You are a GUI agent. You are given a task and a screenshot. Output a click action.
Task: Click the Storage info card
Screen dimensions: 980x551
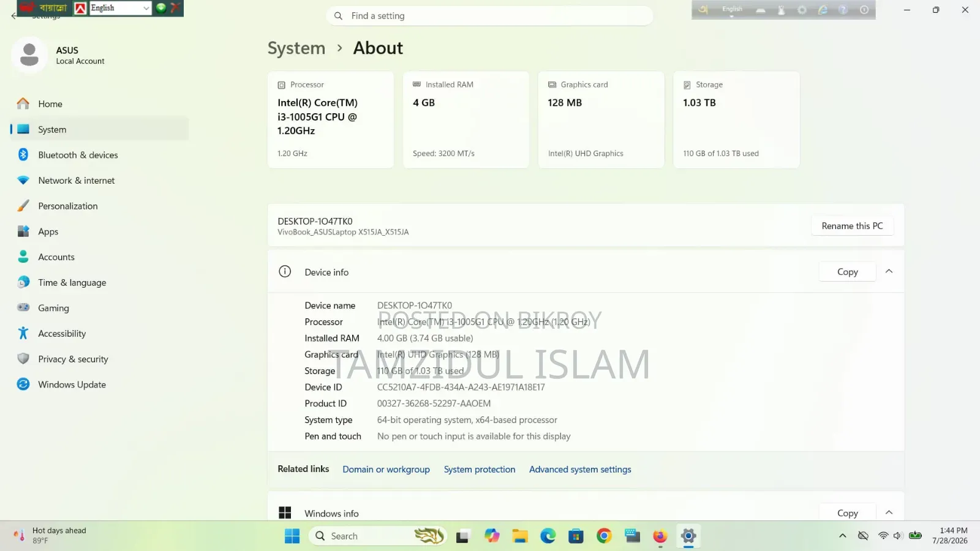736,120
